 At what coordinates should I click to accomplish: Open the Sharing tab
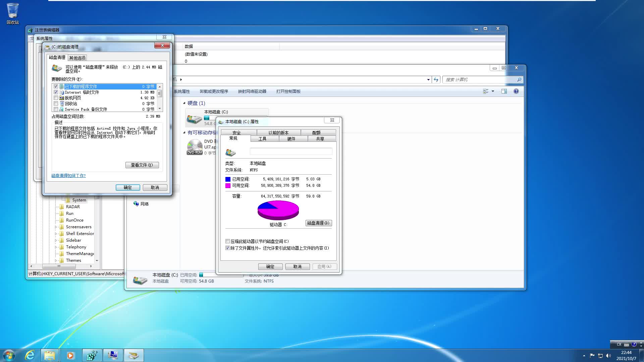(320, 139)
